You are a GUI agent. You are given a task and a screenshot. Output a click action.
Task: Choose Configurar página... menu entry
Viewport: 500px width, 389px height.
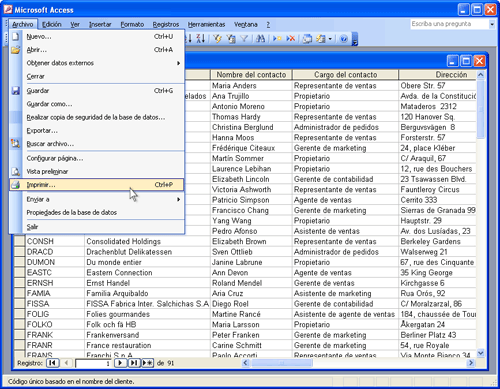point(97,158)
